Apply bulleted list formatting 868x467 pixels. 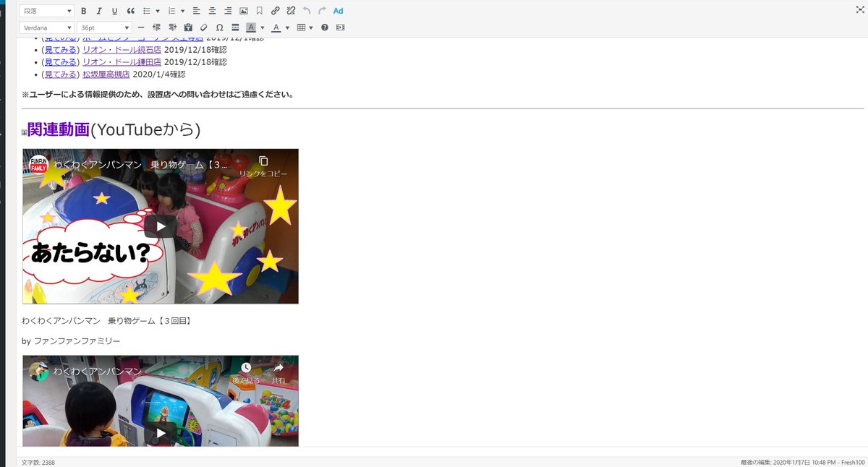pyautogui.click(x=147, y=11)
